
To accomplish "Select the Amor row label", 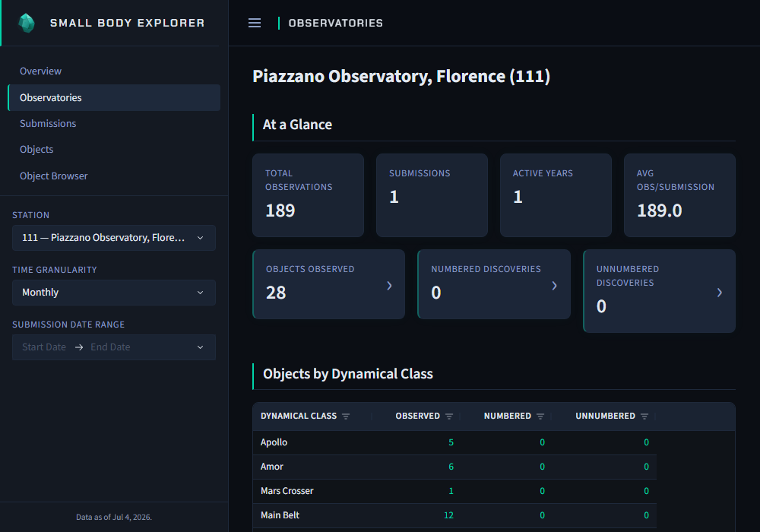I will [272, 467].
